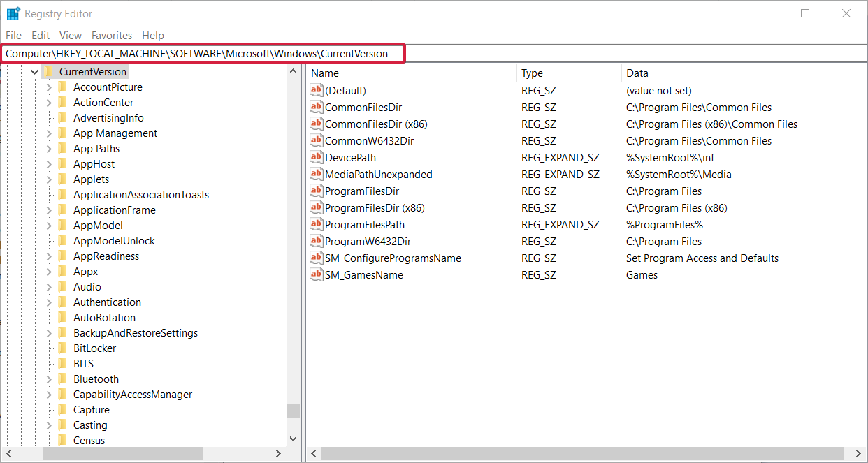Expand the AppHost key

[x=49, y=164]
